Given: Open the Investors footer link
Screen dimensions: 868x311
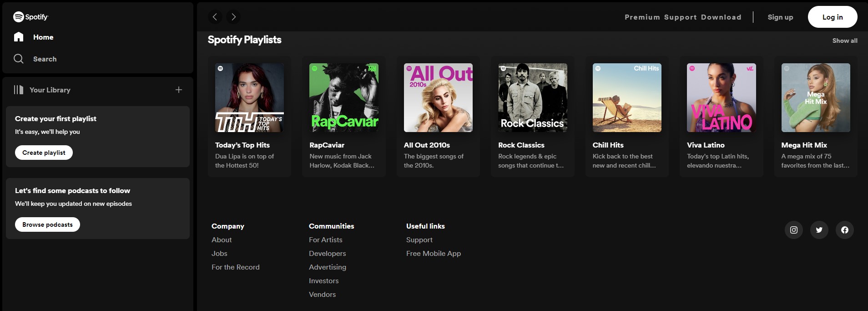Looking at the screenshot, I should point(324,281).
